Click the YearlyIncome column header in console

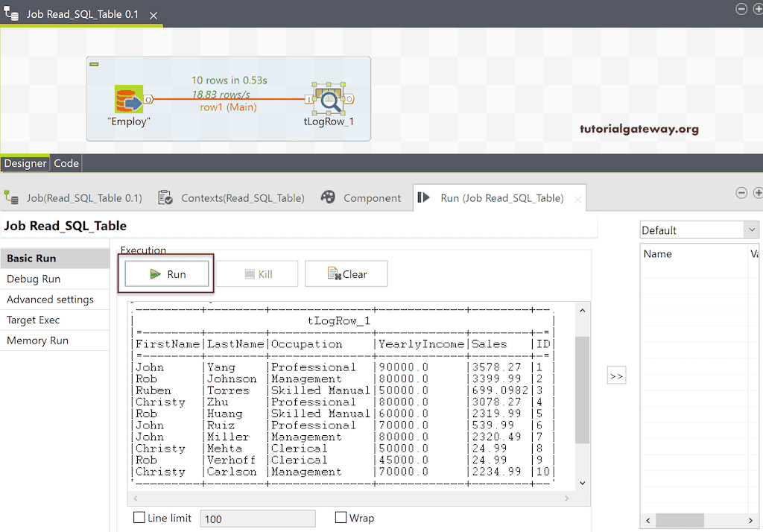pos(422,344)
